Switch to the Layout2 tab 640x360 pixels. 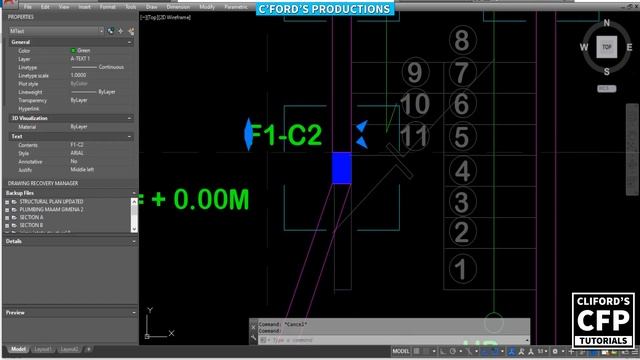tap(69, 349)
